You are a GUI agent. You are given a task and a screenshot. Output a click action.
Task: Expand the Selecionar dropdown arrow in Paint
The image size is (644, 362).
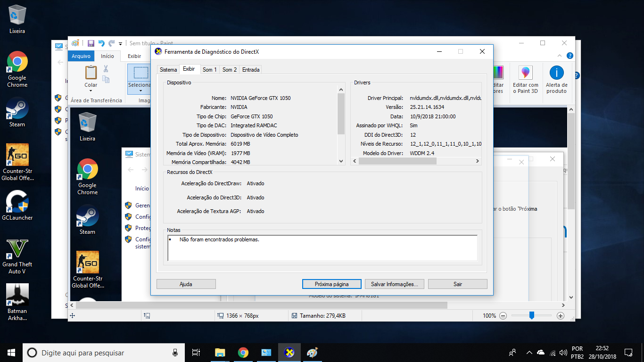140,91
